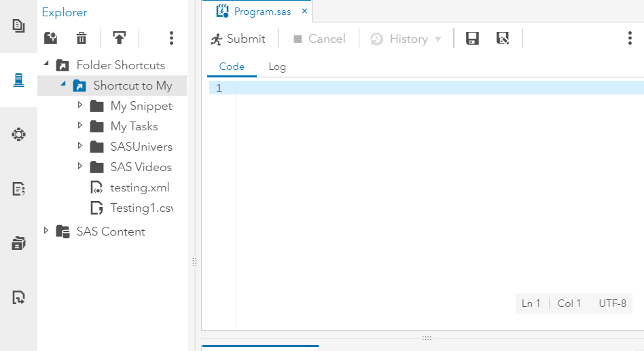The width and height of the screenshot is (644, 351).
Task: Select the My Snippets tree item
Action: [142, 106]
